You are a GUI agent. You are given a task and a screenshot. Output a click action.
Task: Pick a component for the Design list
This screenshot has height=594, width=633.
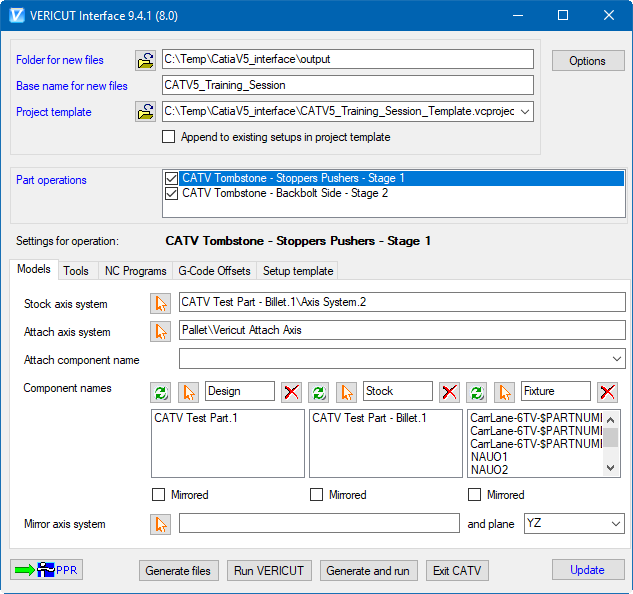pos(189,393)
